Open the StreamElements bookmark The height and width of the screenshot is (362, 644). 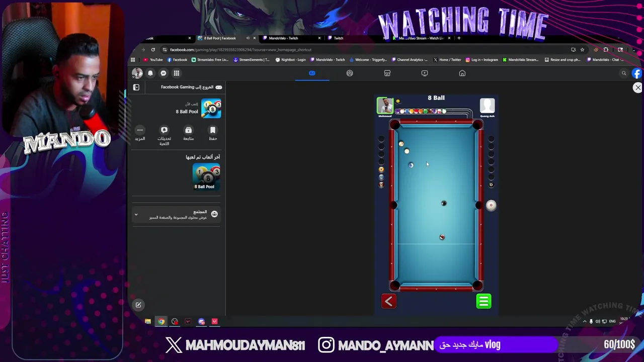[x=251, y=60]
